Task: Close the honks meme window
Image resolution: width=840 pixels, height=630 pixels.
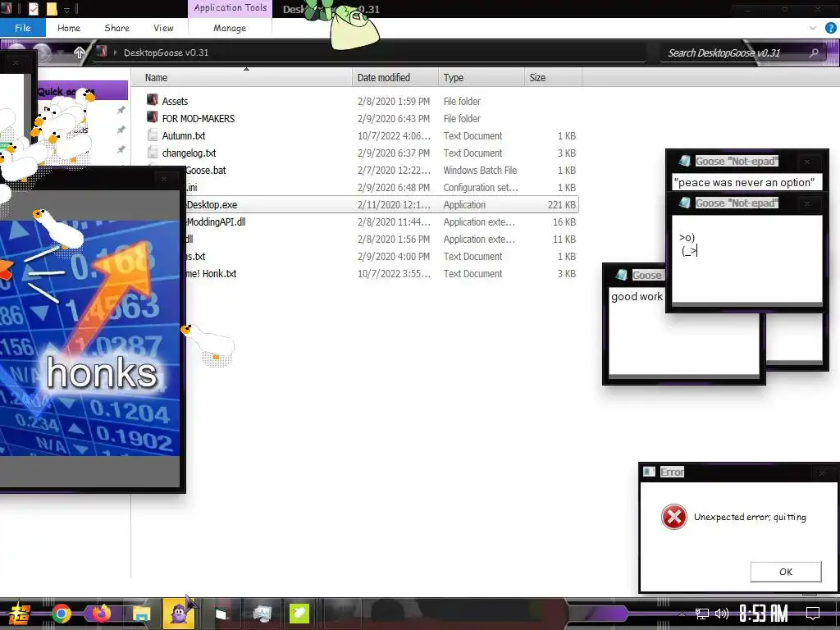Action: tap(164, 179)
